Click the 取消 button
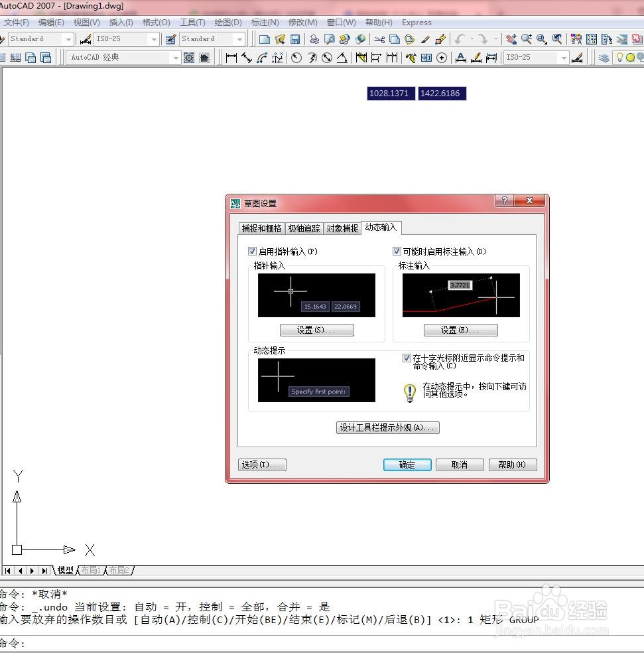The width and height of the screenshot is (644, 653). pyautogui.click(x=460, y=465)
